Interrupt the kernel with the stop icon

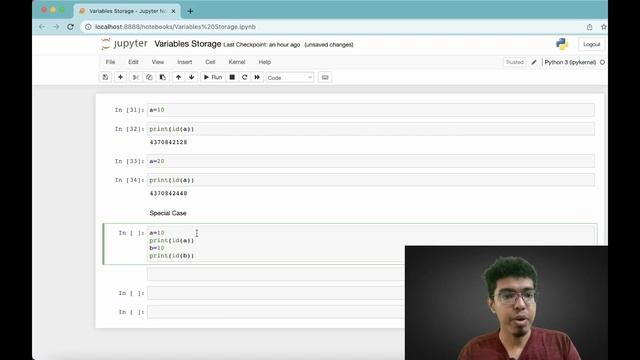click(232, 77)
